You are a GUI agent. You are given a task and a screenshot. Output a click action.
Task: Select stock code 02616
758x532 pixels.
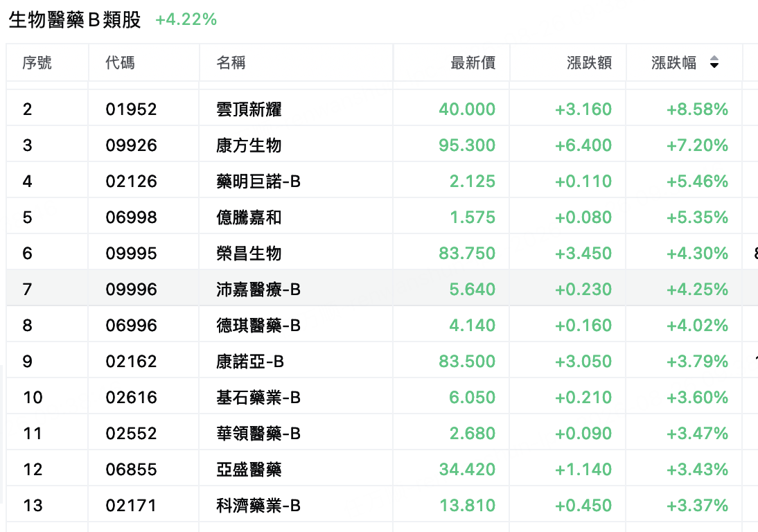click(131, 397)
